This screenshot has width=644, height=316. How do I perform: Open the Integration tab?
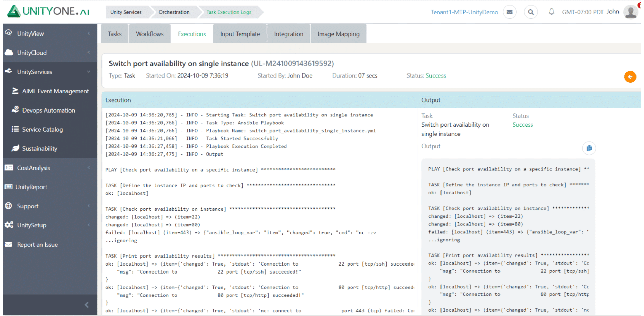click(x=289, y=34)
